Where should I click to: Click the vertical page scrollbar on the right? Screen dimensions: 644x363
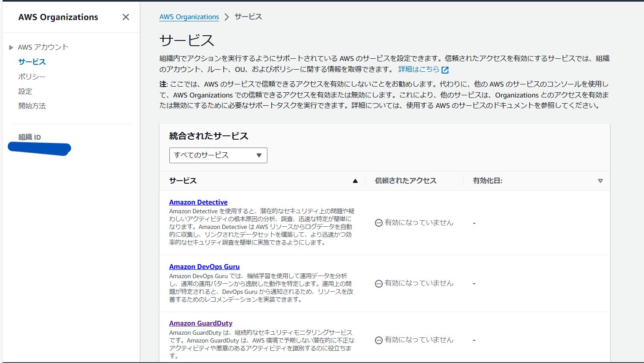(641, 174)
